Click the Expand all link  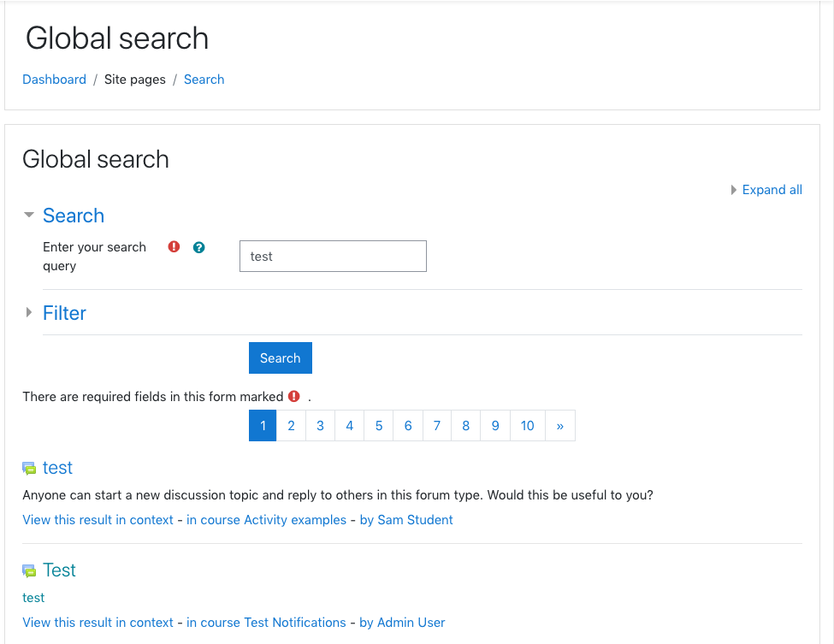[x=772, y=190]
